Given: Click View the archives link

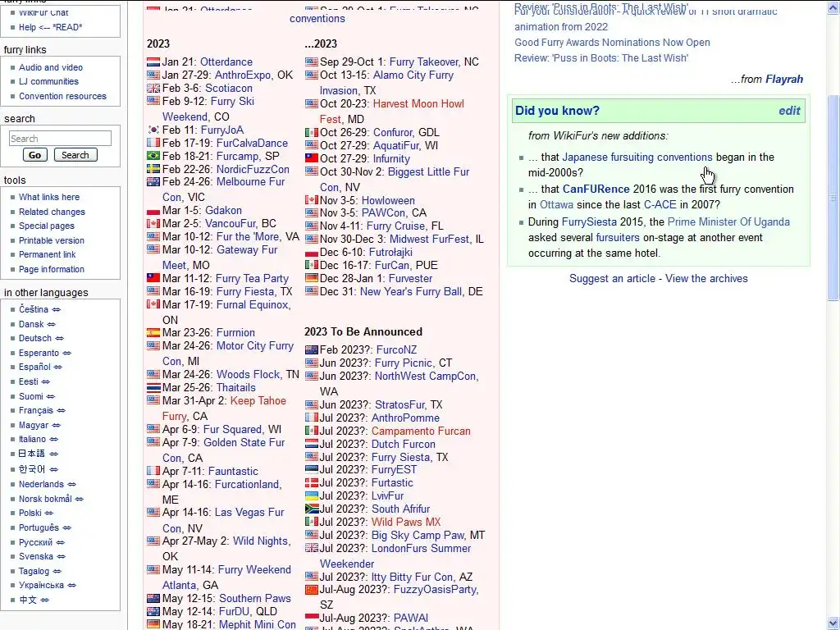Looking at the screenshot, I should [x=706, y=279].
